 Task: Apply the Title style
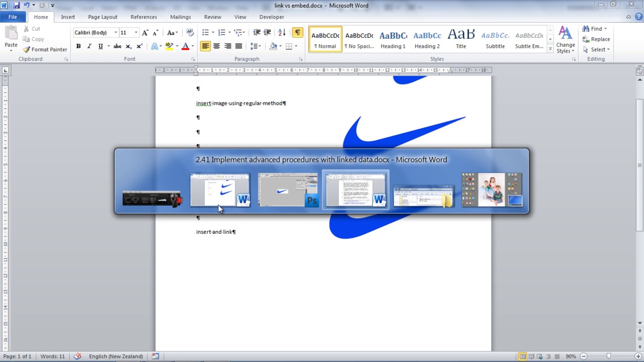pyautogui.click(x=461, y=40)
